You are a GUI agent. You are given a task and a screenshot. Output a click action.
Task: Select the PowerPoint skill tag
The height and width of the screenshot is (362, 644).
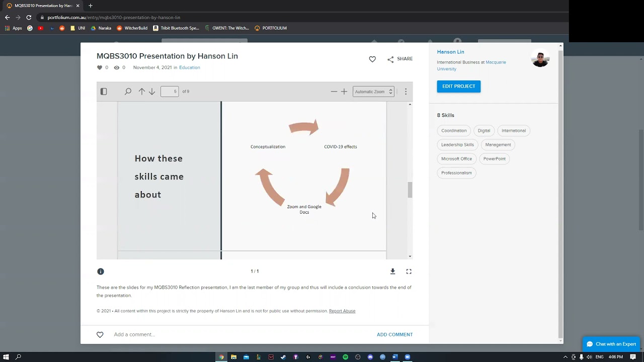pyautogui.click(x=495, y=159)
